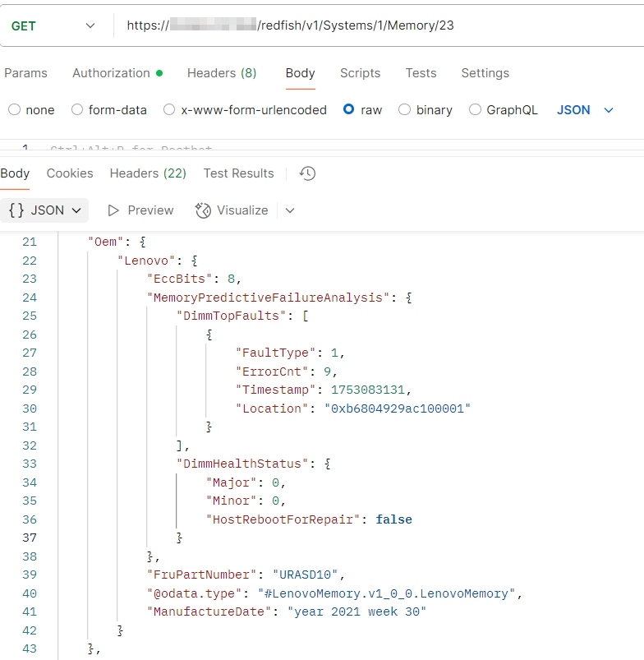Image resolution: width=644 pixels, height=660 pixels.
Task: Select the GraphQL radio option
Action: pos(475,109)
